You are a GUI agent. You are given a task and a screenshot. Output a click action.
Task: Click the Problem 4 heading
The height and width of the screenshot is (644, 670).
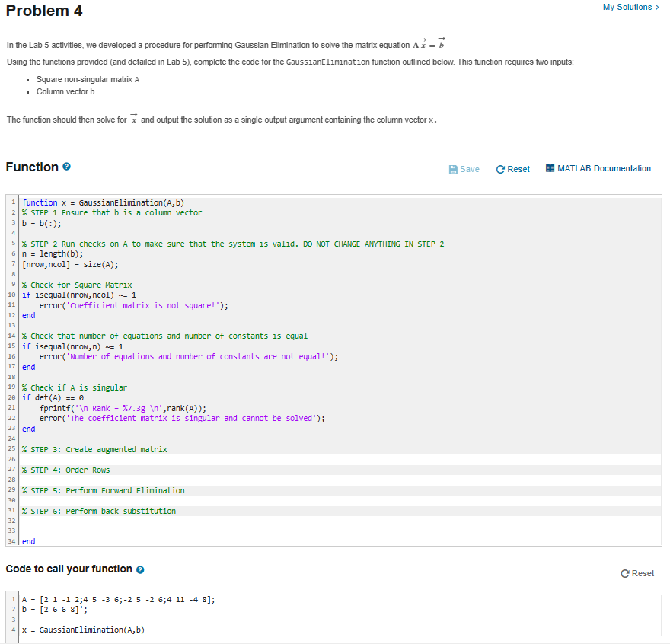pyautogui.click(x=43, y=11)
